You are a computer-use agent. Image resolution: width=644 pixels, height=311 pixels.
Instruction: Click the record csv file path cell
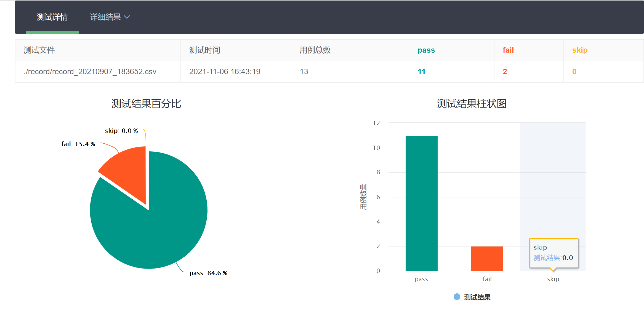pyautogui.click(x=90, y=72)
